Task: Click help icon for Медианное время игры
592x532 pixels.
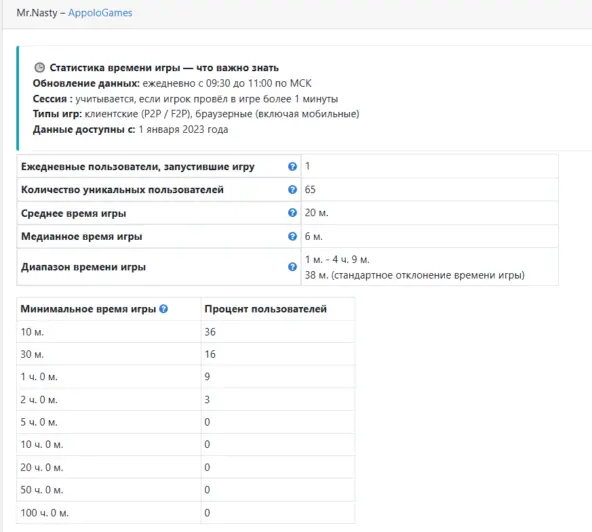Action: point(292,236)
